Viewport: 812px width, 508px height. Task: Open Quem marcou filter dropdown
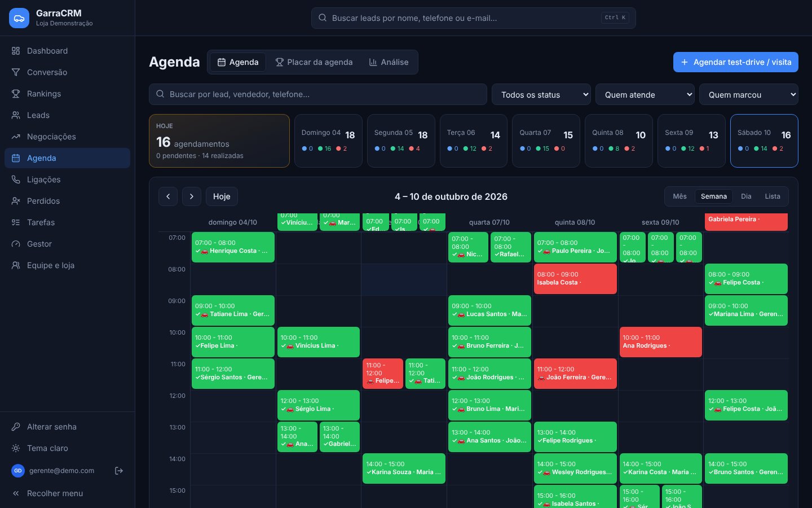point(749,95)
